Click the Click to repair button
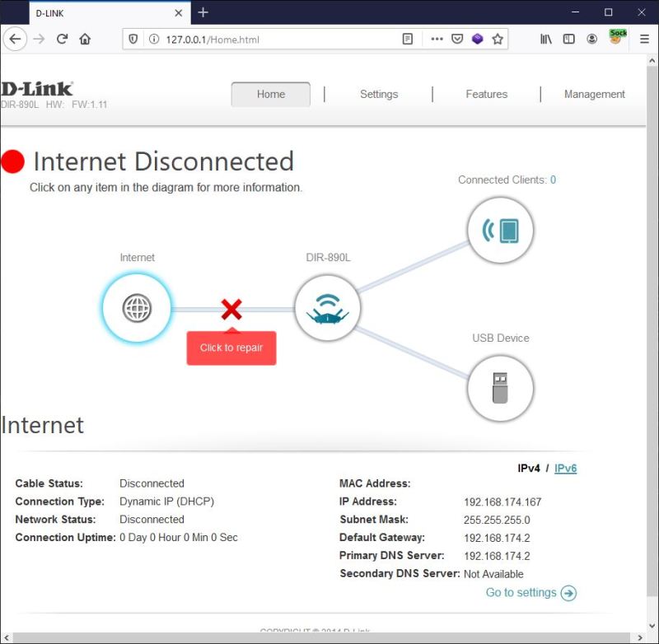The height and width of the screenshot is (644, 659). (x=231, y=348)
